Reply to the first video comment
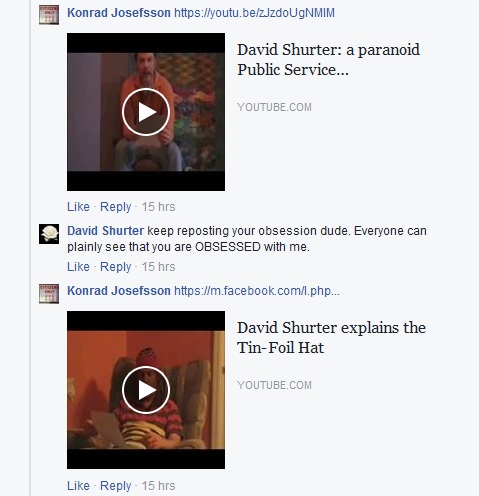This screenshot has height=496, width=479. tap(116, 207)
